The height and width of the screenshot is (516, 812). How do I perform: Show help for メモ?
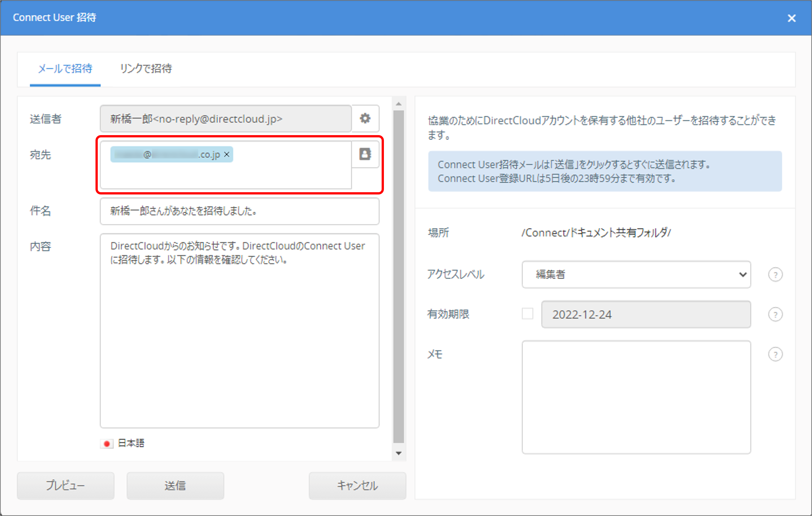coord(775,354)
